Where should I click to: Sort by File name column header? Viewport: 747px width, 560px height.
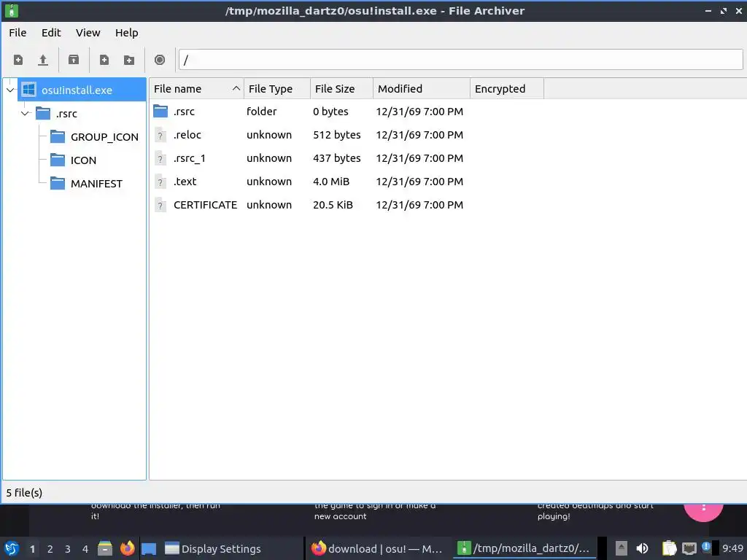tap(197, 89)
